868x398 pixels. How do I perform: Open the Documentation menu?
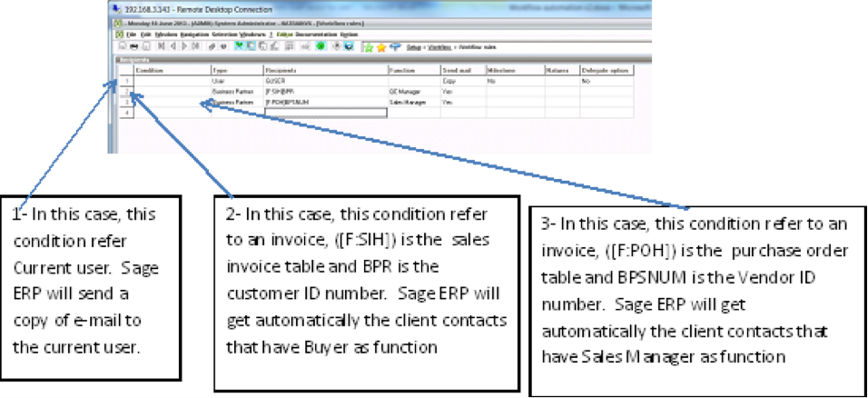(311, 34)
